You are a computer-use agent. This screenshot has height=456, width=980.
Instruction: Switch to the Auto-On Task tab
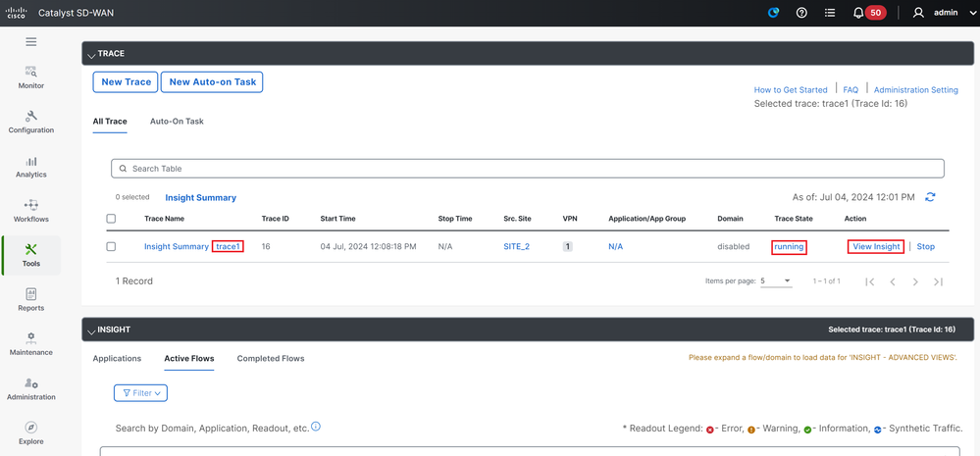point(177,122)
